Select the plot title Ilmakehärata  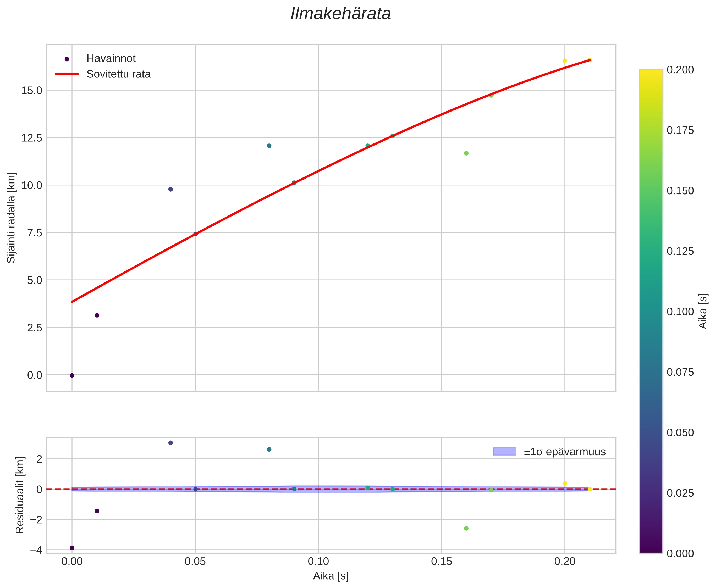pos(340,14)
